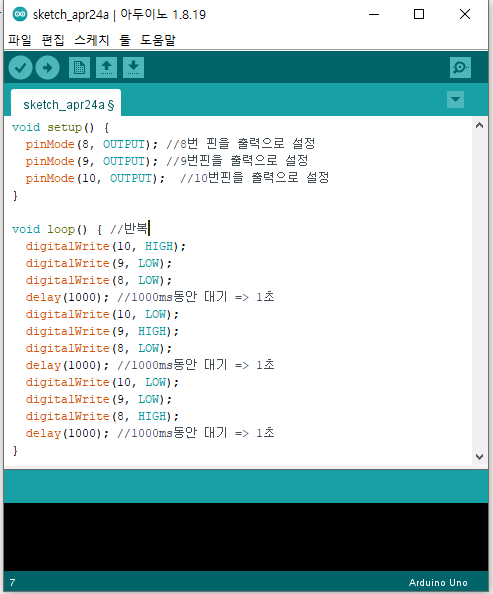This screenshot has width=493, height=594.
Task: Minimize the Arduino IDE window
Action: tap(374, 14)
